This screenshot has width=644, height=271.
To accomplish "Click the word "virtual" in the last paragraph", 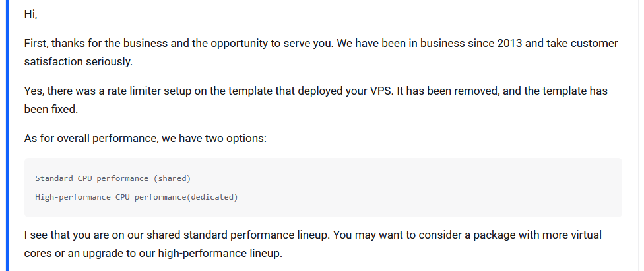I will pos(585,235).
